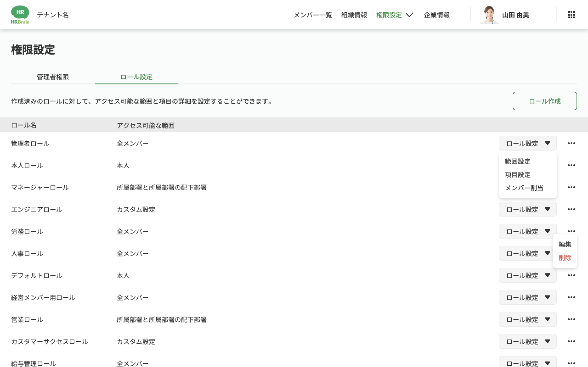
Task: Expand ロール設定 dropdown for 経営メンバー用ロール
Action: tap(528, 297)
